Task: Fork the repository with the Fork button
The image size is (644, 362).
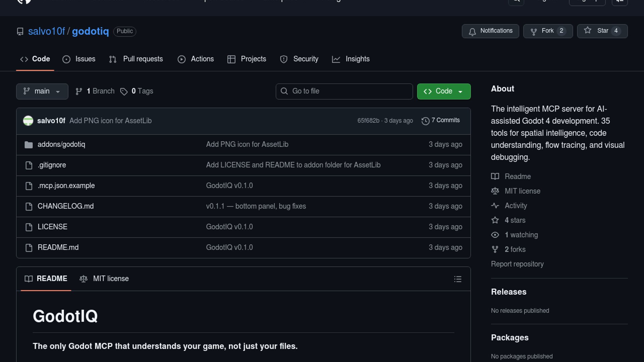Action: (x=547, y=31)
